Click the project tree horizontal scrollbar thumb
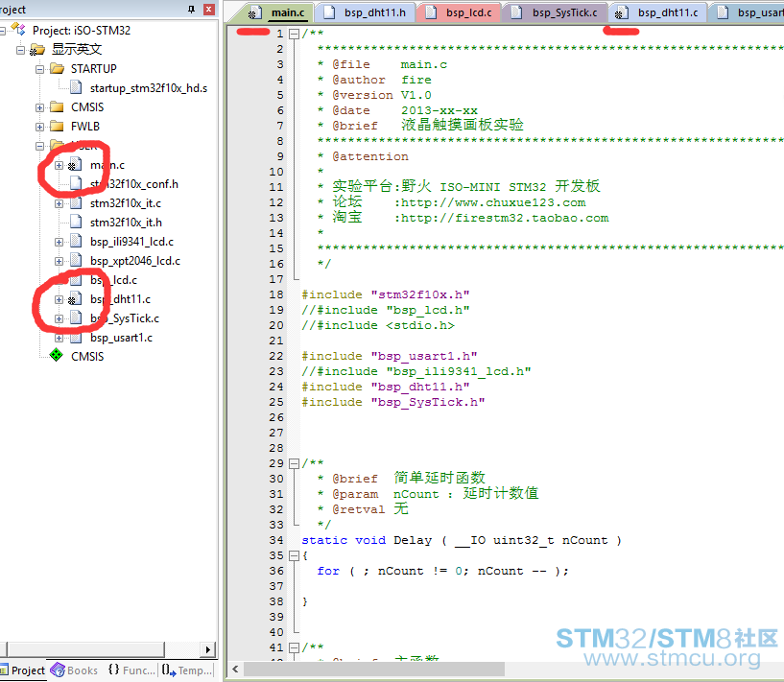784x682 pixels. pos(85,649)
